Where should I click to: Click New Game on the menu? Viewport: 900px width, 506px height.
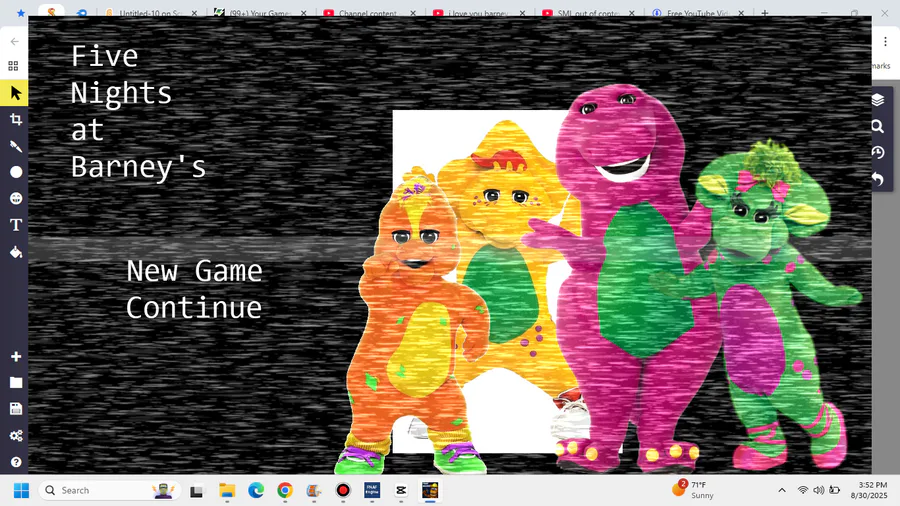coord(194,271)
